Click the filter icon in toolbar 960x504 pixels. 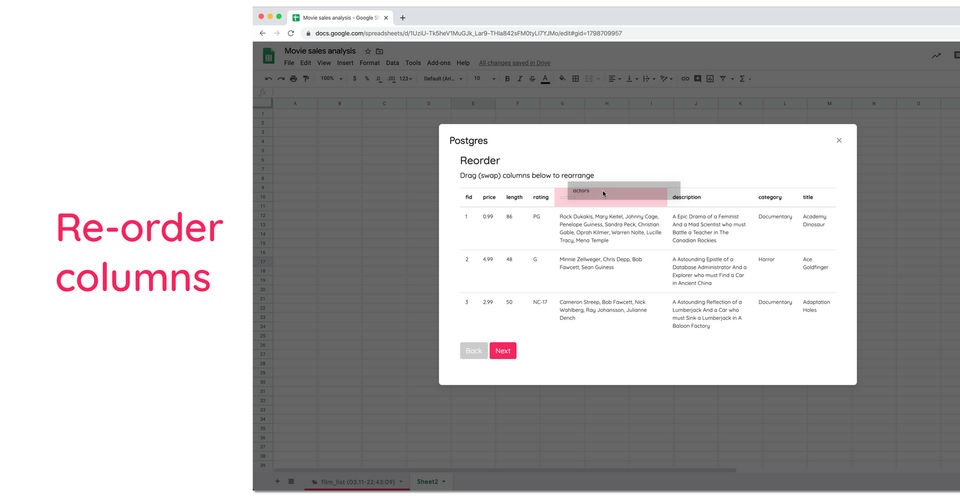point(724,78)
